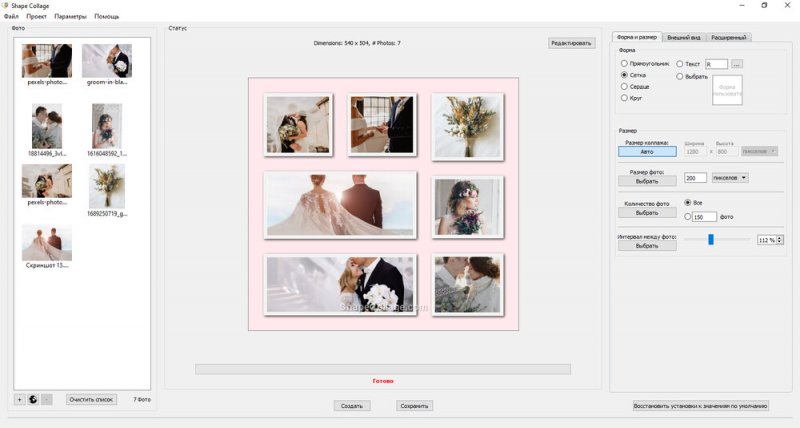Click the plus button to add photos

[x=19, y=399]
